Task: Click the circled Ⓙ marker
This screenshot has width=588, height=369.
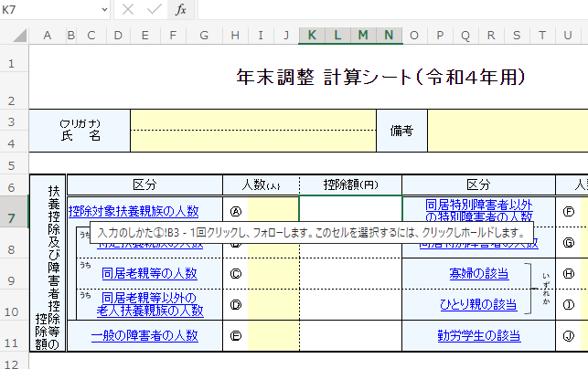Action: pyautogui.click(x=569, y=336)
